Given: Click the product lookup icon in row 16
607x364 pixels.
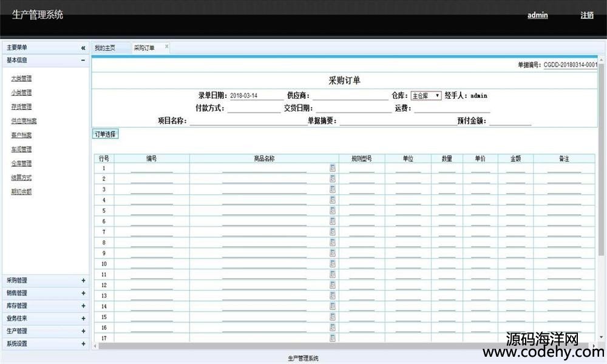Looking at the screenshot, I should click(333, 328).
